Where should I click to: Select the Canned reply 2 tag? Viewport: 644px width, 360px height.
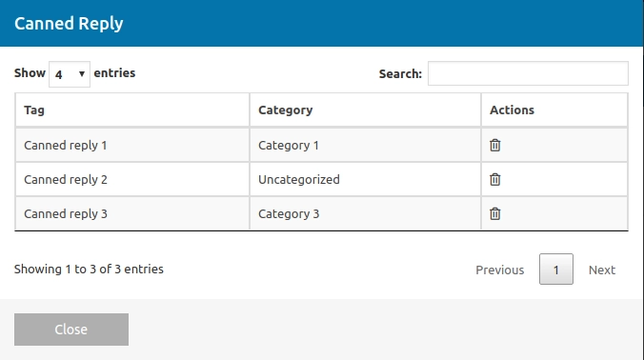(66, 179)
